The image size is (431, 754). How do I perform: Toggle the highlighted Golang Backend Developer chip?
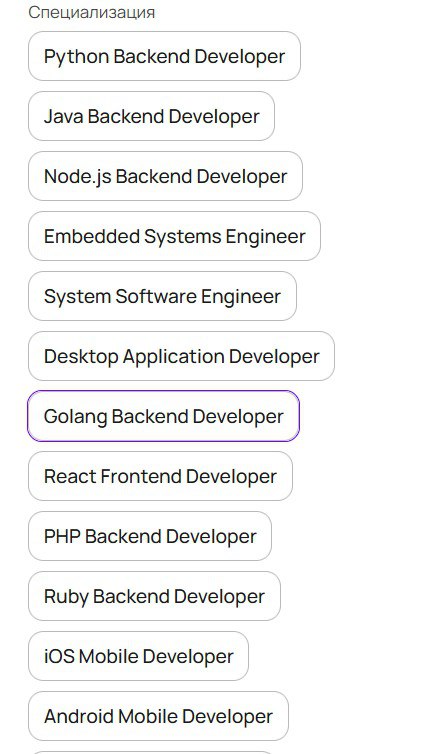[x=164, y=416]
